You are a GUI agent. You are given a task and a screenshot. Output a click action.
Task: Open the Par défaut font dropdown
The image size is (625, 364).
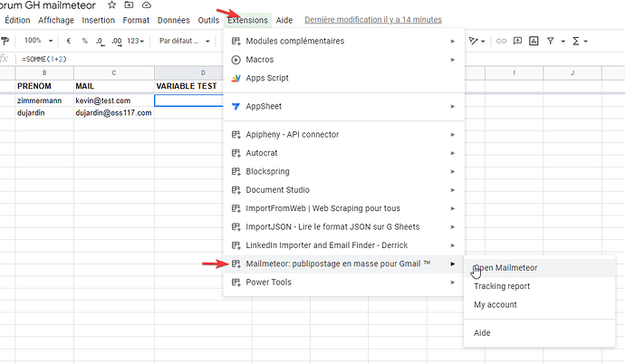184,41
